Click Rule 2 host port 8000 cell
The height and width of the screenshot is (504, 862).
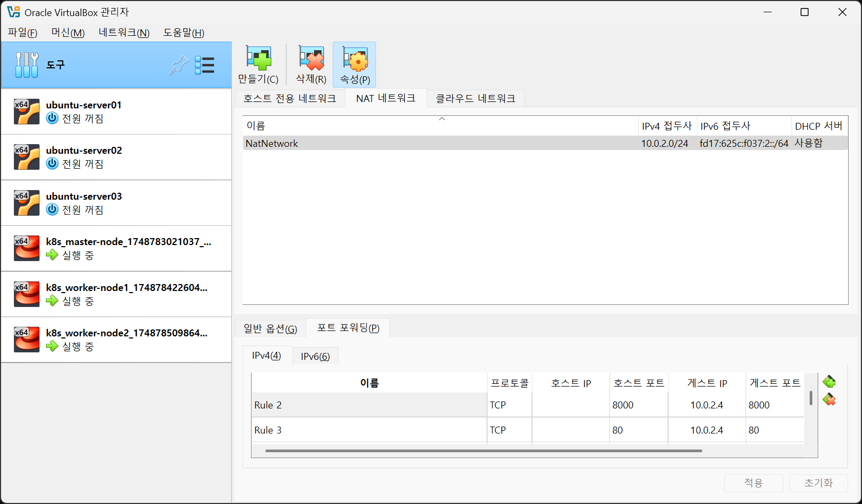point(639,405)
